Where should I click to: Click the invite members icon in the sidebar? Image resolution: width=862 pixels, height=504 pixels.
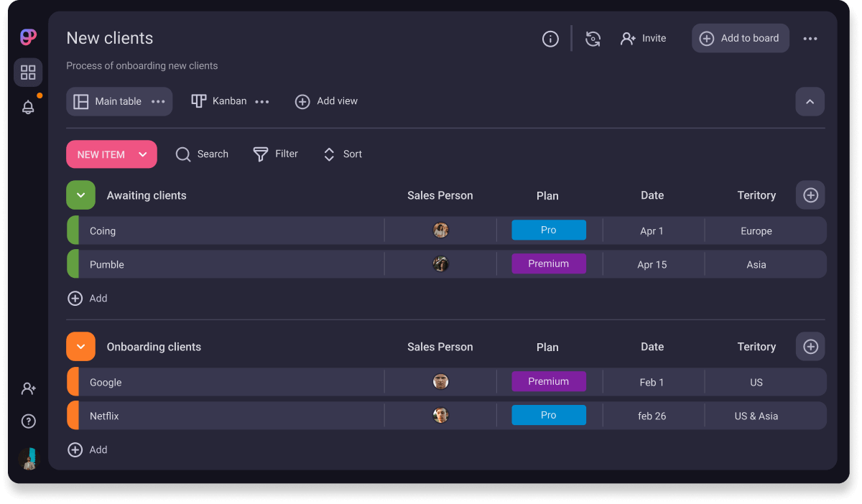coord(28,388)
